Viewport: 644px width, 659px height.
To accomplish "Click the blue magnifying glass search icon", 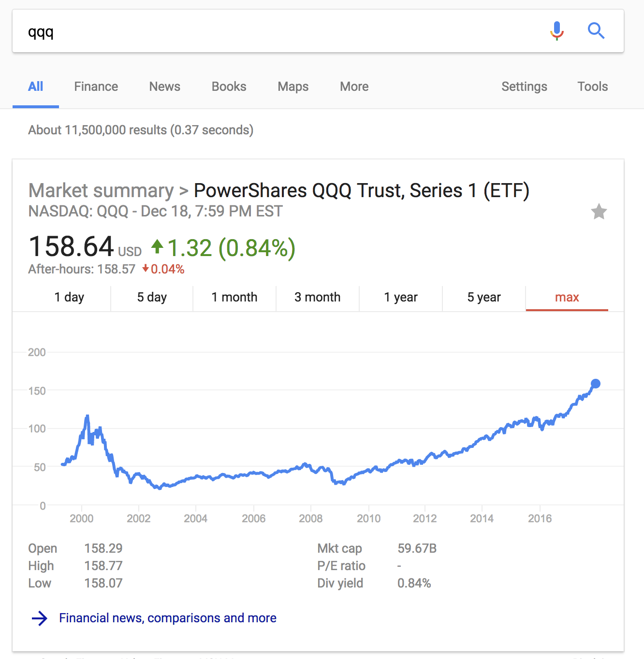I will [596, 31].
